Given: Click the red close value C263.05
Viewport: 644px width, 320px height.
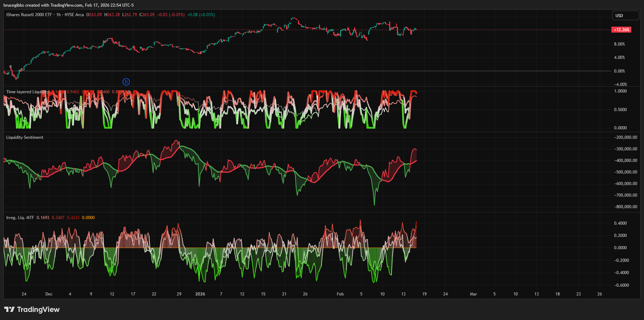Looking at the screenshot, I should (147, 15).
